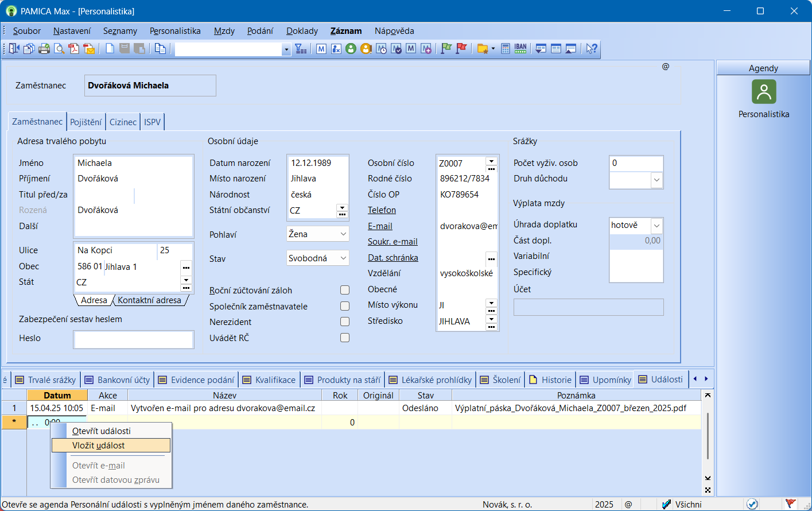Click the IBAN toolbar icon
This screenshot has height=511, width=812.
pos(520,49)
